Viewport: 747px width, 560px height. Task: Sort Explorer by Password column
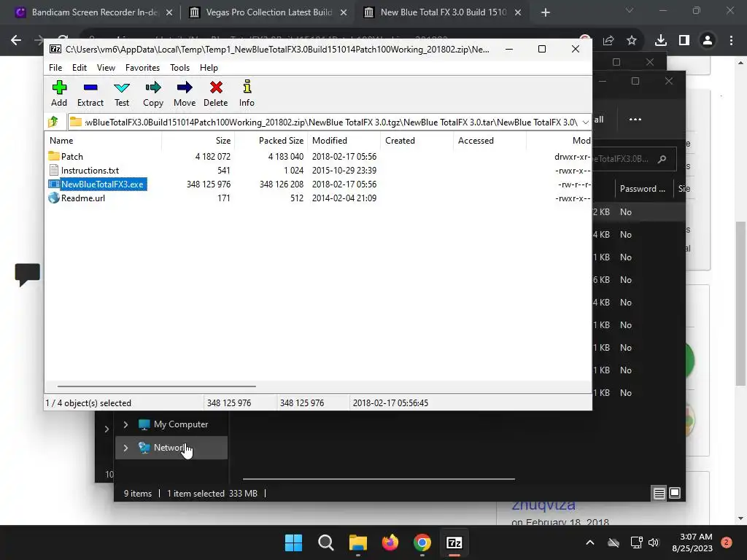tap(643, 189)
